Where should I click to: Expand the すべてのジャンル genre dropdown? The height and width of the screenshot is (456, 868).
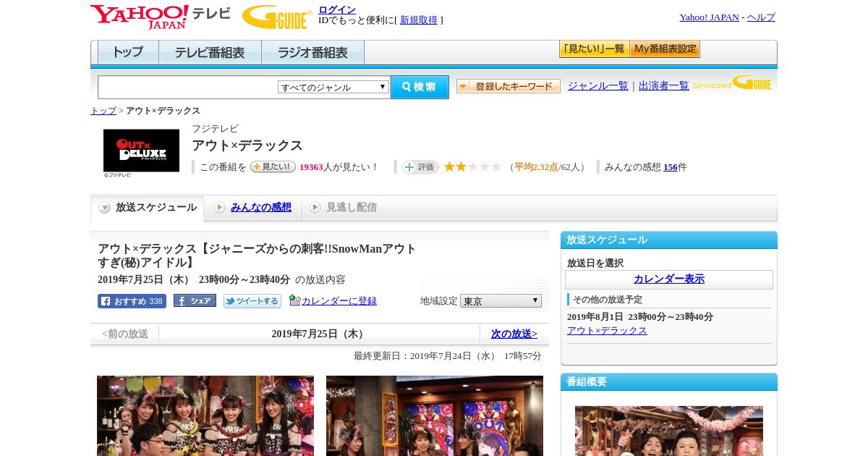point(333,87)
